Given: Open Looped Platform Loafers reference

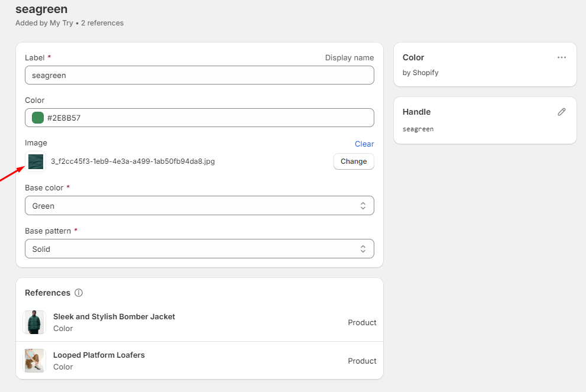Looking at the screenshot, I should (99, 355).
